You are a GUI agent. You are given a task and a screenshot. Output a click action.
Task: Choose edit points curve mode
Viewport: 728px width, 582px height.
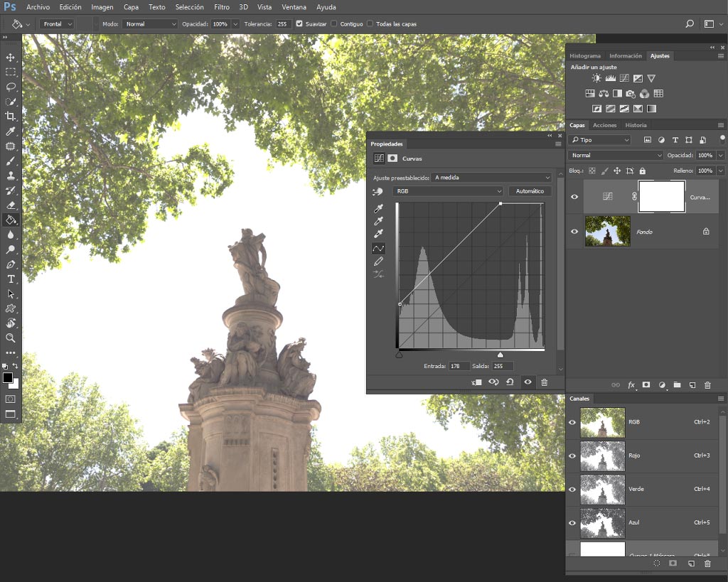pyautogui.click(x=378, y=249)
